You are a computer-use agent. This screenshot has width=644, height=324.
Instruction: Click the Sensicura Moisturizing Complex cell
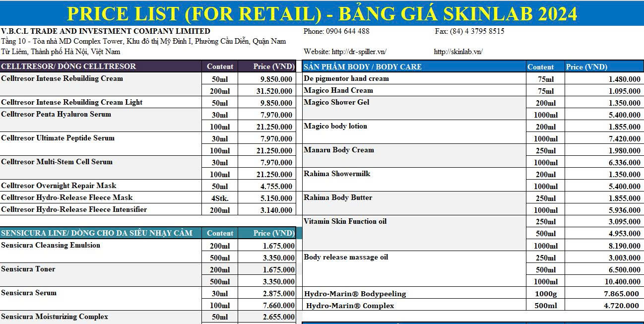pyautogui.click(x=55, y=317)
